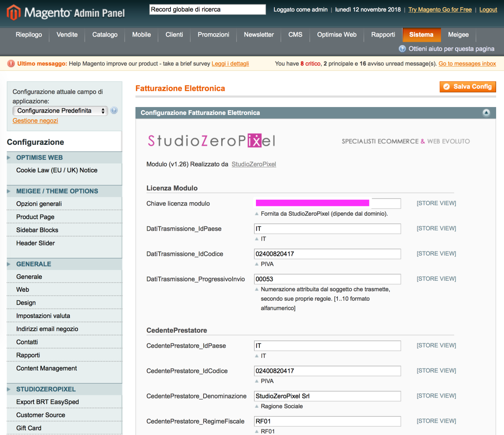The height and width of the screenshot is (435, 504).
Task: Open Customer Source settings
Action: [x=41, y=415]
